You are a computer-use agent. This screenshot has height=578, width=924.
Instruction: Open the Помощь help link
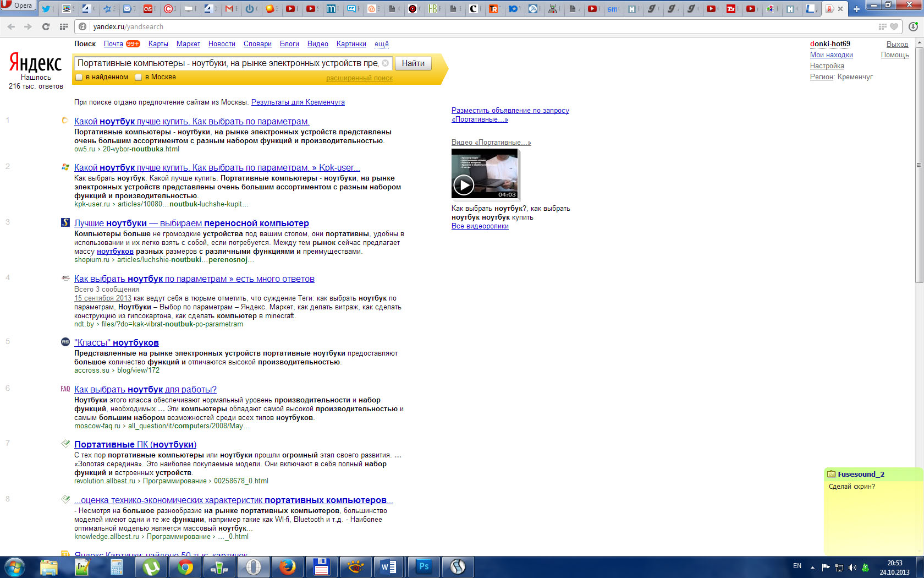895,55
